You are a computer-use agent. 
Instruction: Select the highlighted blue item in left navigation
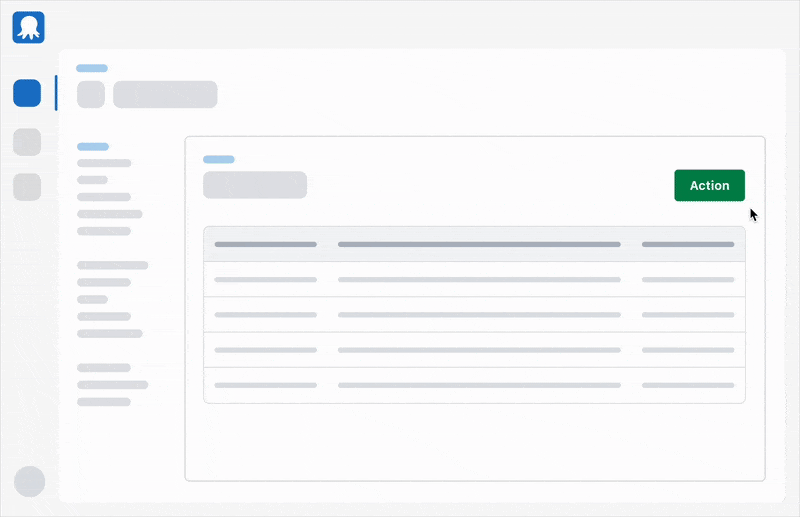pos(93,147)
